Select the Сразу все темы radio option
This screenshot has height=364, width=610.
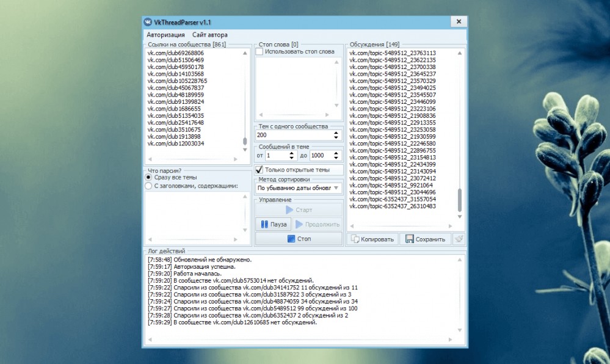point(148,177)
